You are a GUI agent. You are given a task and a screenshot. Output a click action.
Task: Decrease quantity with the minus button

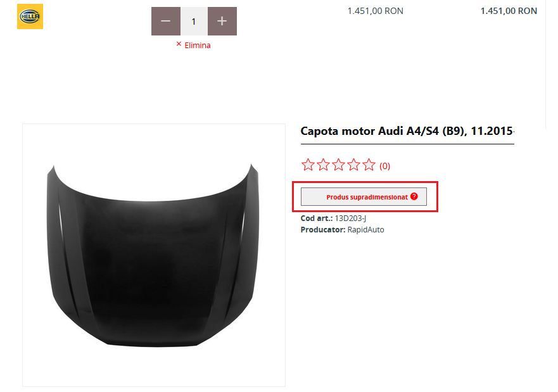tap(166, 22)
